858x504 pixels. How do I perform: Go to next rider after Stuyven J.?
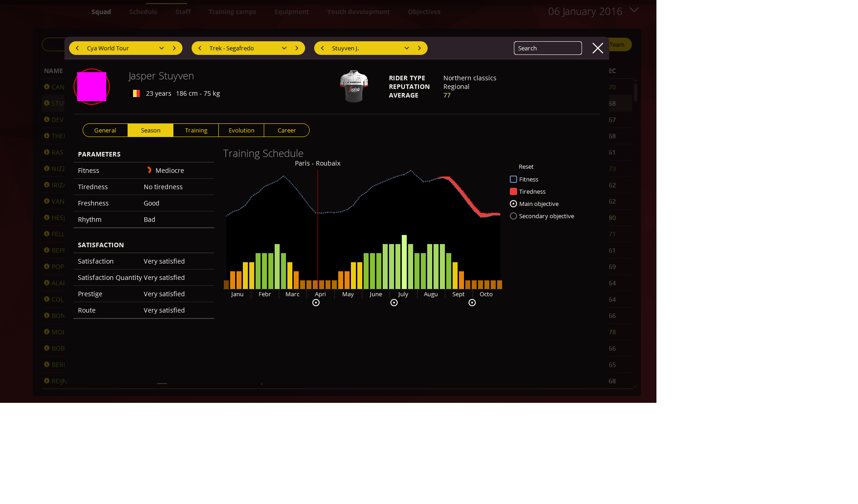click(x=419, y=48)
